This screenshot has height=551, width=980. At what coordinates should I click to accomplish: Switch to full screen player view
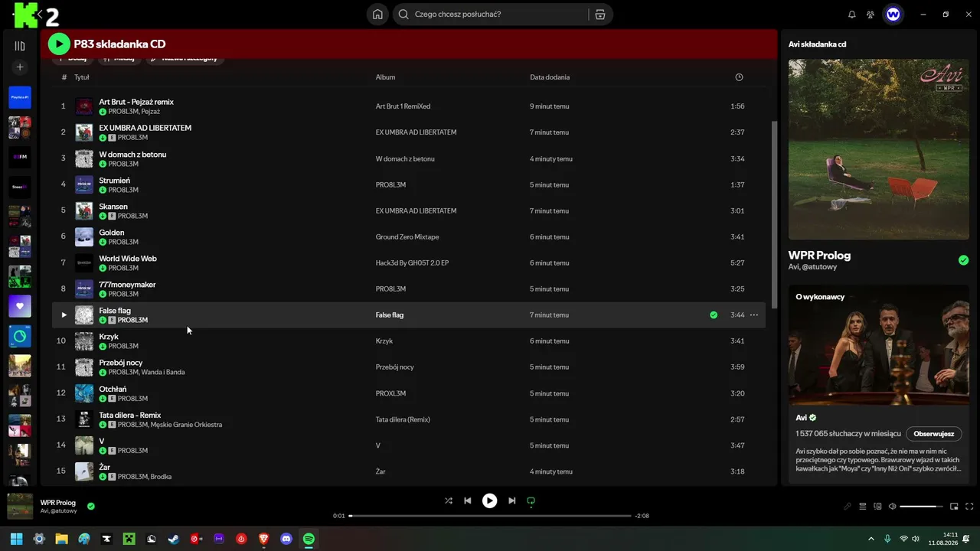(969, 507)
